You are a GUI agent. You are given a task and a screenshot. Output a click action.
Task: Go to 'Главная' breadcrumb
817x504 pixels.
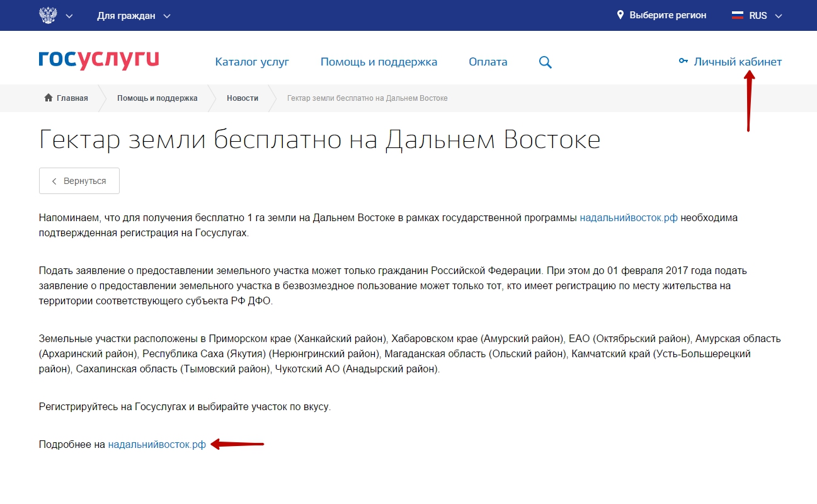(x=72, y=98)
